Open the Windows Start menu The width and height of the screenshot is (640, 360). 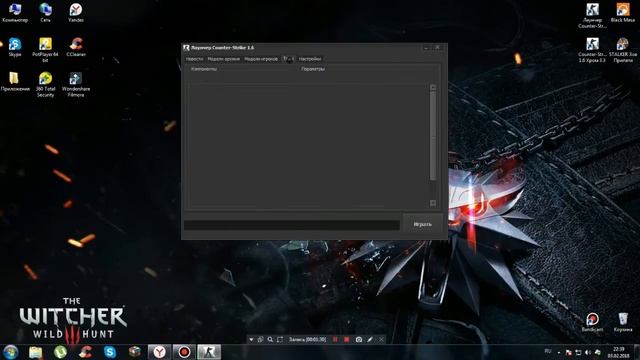tap(10, 352)
